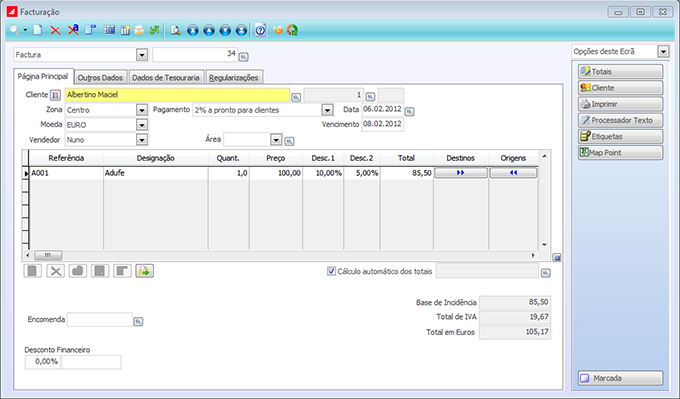Click the columns list toolbar icon

click(125, 30)
